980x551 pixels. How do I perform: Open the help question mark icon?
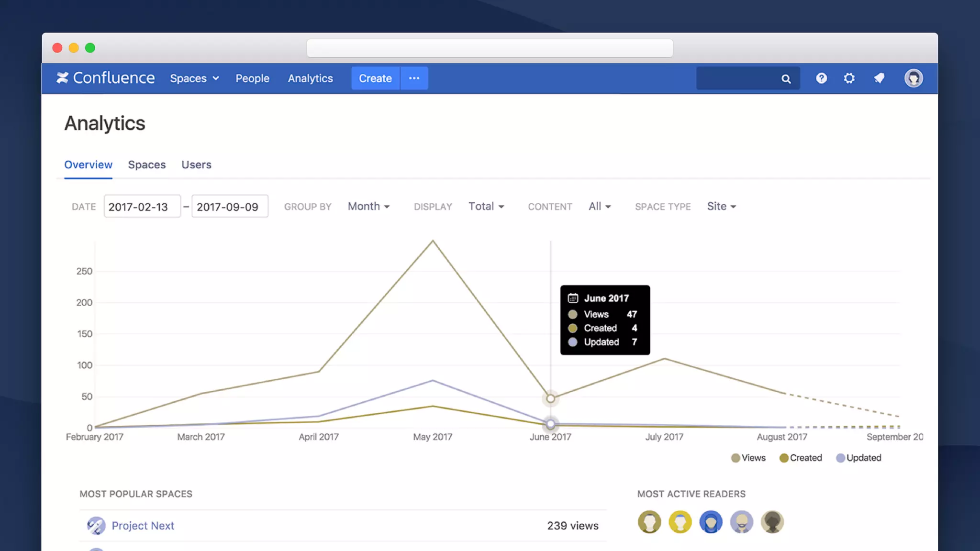pos(821,78)
